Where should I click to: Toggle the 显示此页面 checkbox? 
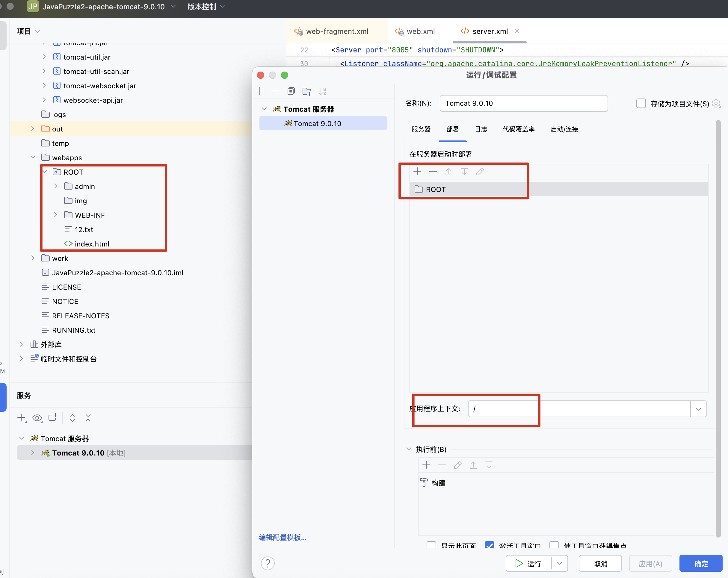coord(431,544)
